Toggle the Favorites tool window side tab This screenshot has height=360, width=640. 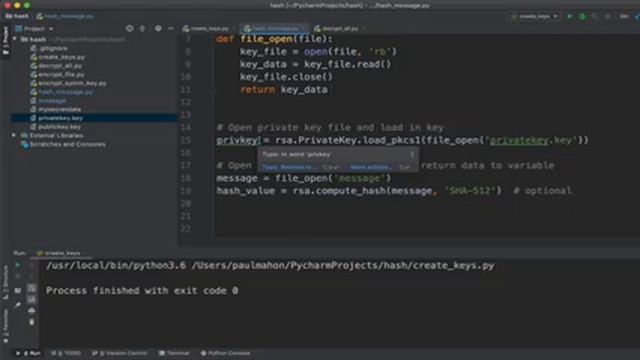[5, 326]
